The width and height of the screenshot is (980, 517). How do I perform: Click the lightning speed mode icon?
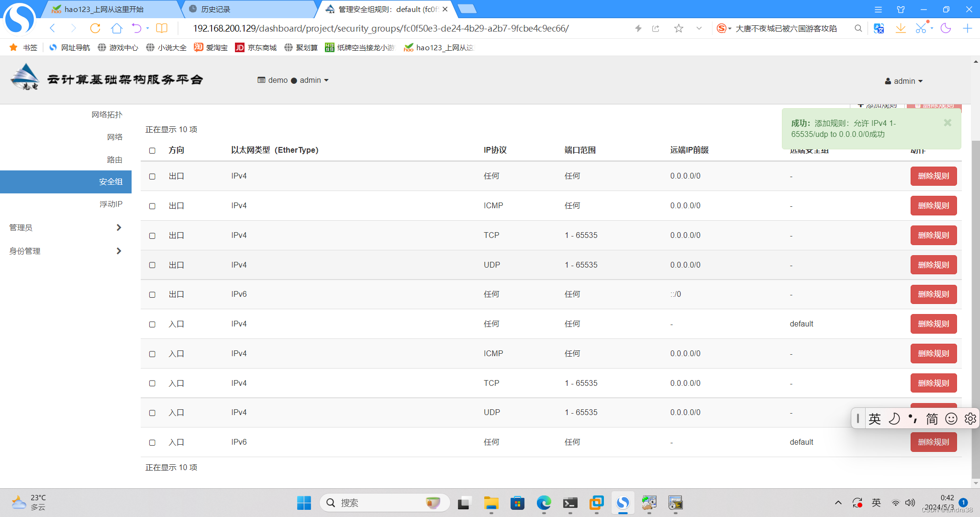638,28
